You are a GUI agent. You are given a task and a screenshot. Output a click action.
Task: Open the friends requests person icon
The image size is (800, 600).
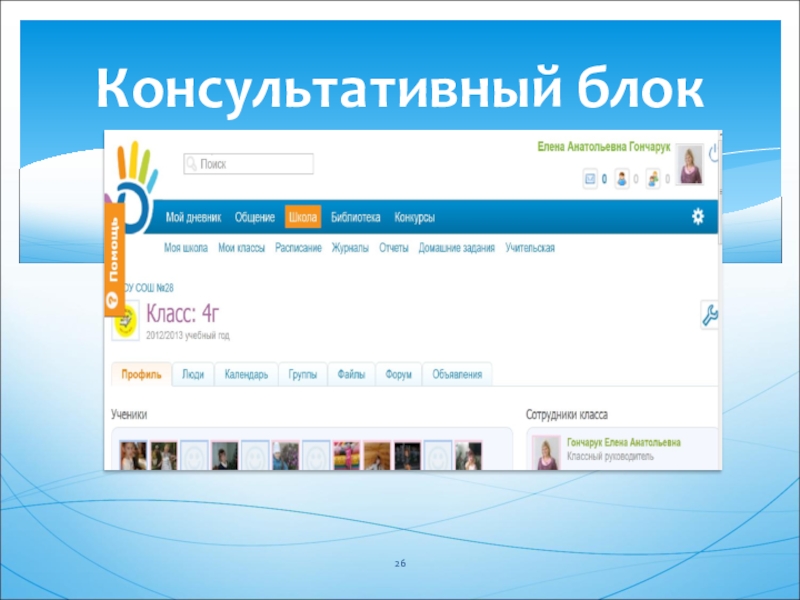(621, 179)
